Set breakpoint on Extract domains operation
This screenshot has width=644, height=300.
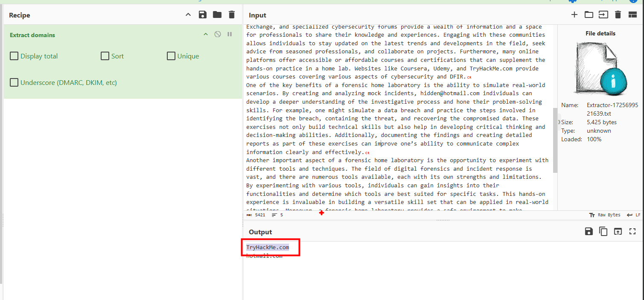(230, 34)
